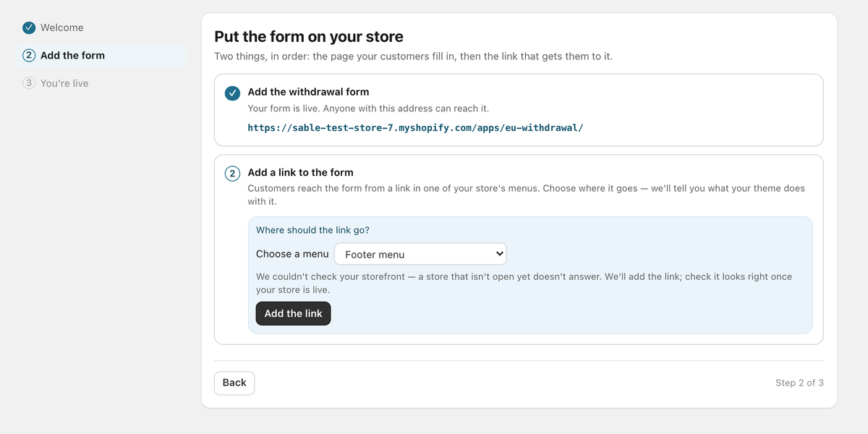Click the step 3 circle icon in sidebar

tap(29, 83)
